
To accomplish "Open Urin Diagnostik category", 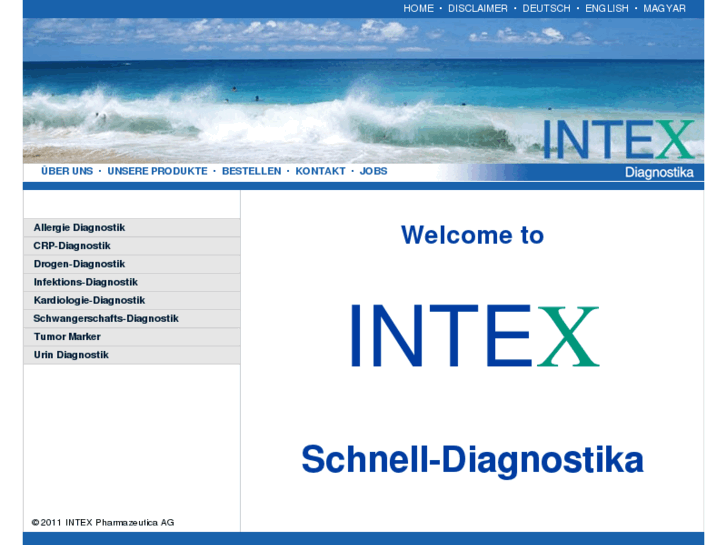I will point(132,354).
